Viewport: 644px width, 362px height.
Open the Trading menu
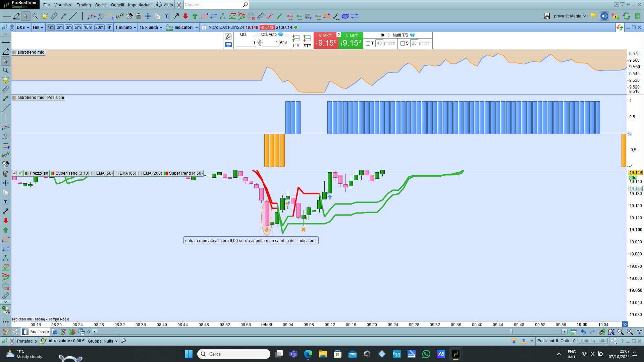click(84, 5)
